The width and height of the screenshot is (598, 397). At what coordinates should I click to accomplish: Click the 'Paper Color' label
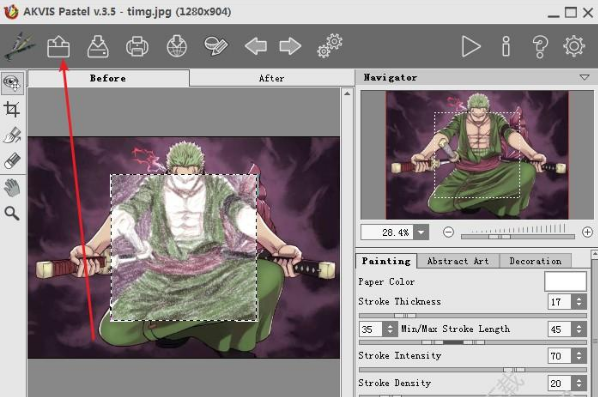[386, 282]
